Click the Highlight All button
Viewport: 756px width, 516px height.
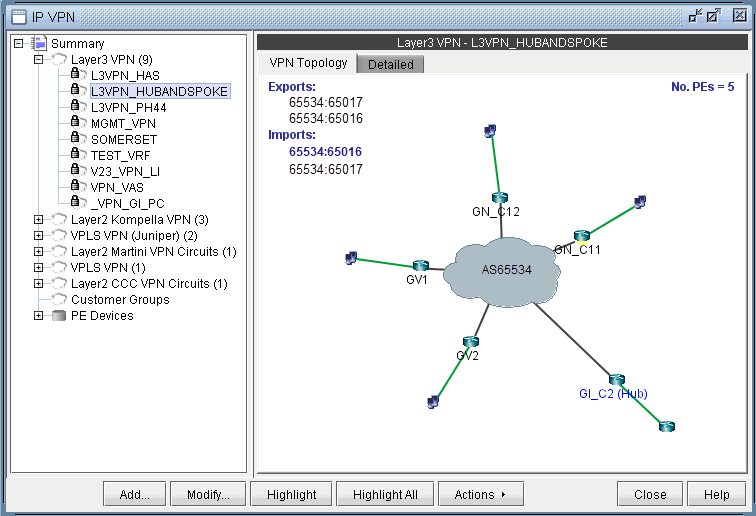pyautogui.click(x=385, y=494)
